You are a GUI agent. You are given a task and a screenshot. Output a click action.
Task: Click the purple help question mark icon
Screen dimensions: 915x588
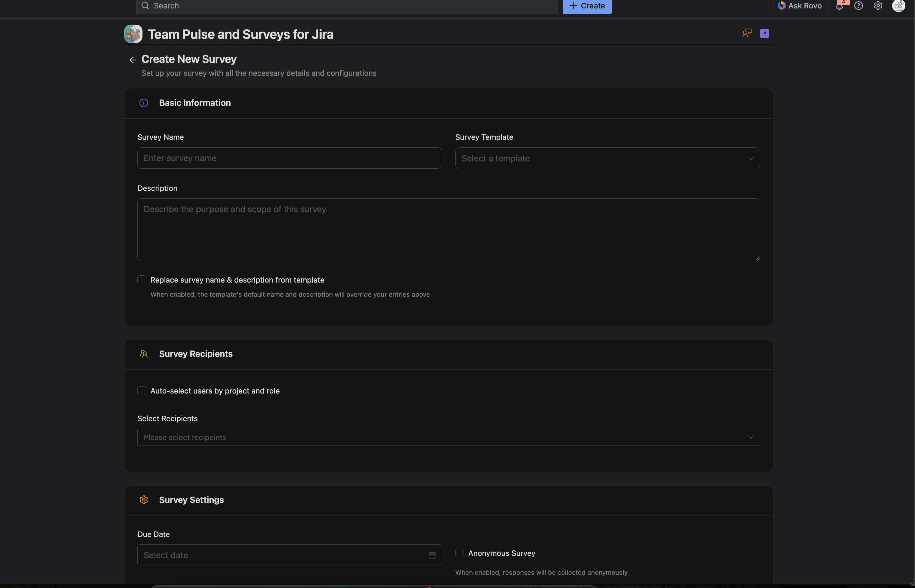pyautogui.click(x=764, y=34)
